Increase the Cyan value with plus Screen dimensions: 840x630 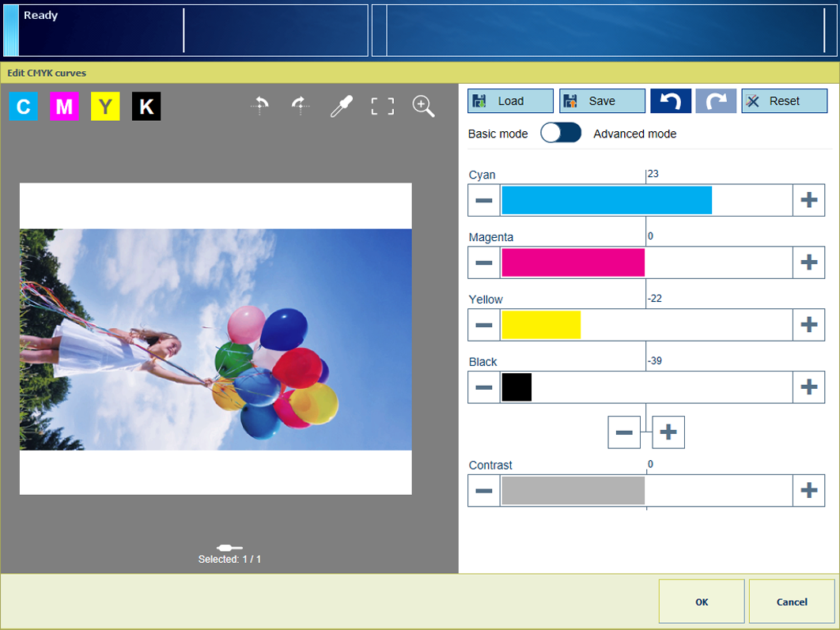pos(808,201)
